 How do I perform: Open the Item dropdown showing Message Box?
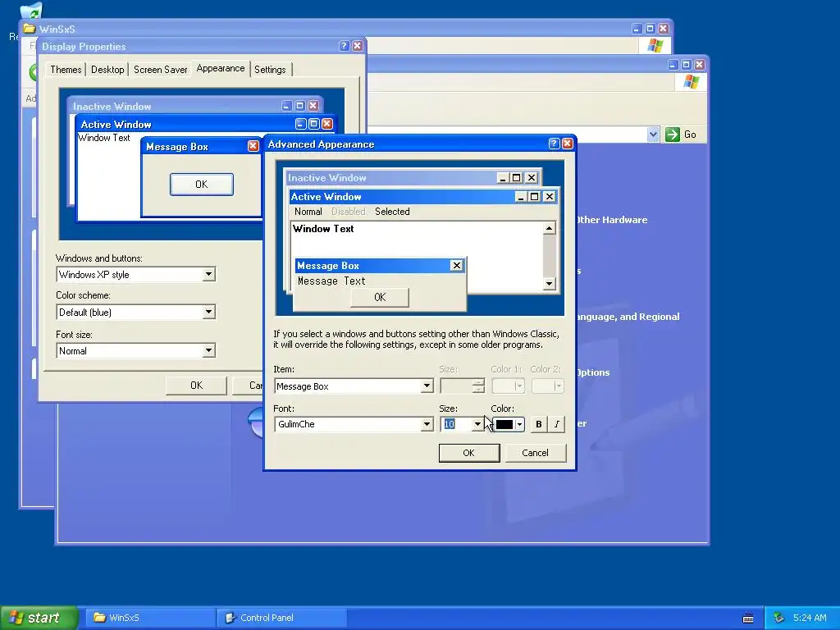[354, 386]
